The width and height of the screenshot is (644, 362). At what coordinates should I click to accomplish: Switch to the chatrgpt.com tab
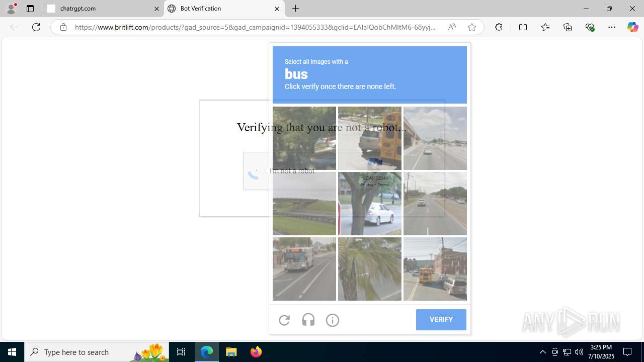(x=104, y=9)
